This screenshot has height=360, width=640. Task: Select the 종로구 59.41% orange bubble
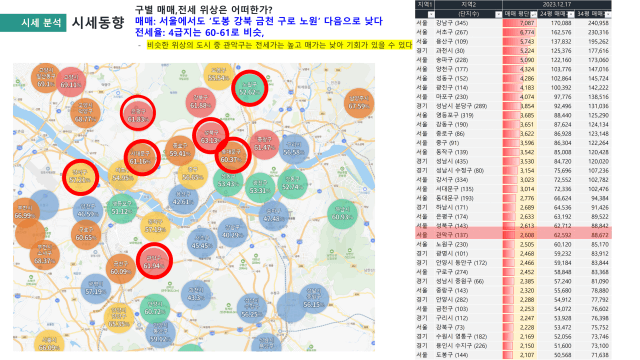point(180,150)
